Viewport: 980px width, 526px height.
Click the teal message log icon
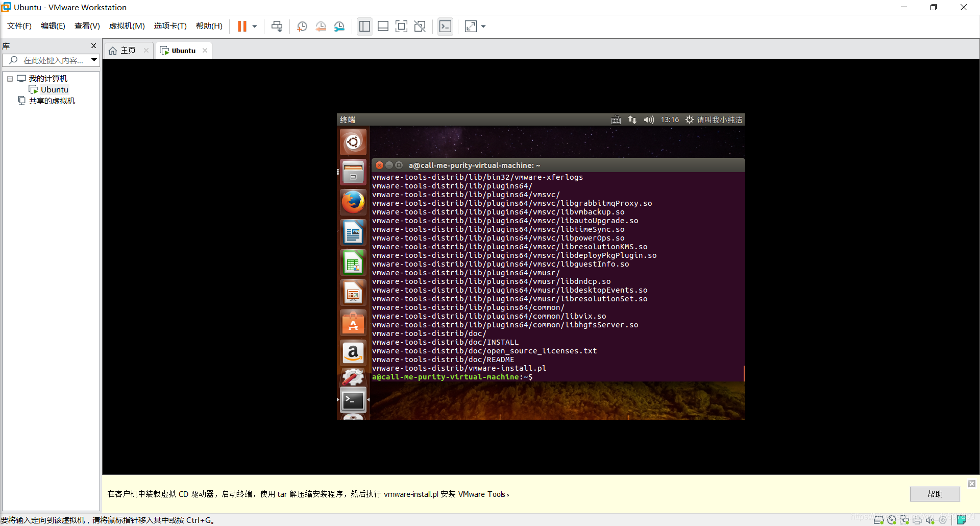pyautogui.click(x=961, y=520)
